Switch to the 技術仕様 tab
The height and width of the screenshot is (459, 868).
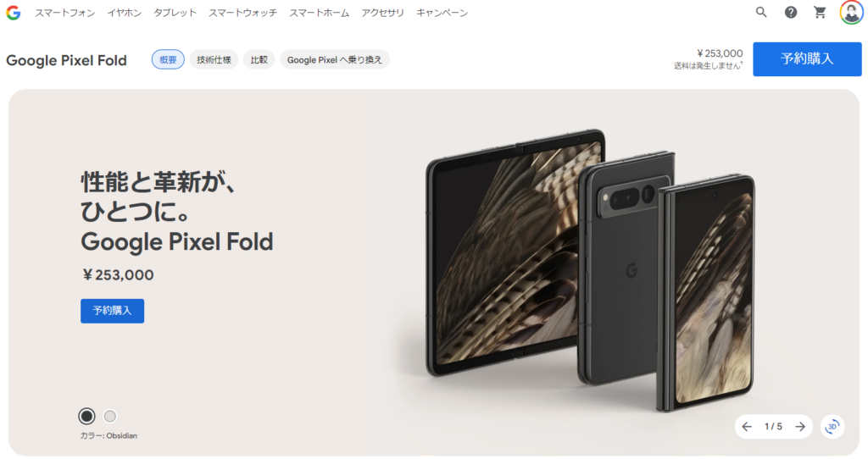click(x=214, y=60)
